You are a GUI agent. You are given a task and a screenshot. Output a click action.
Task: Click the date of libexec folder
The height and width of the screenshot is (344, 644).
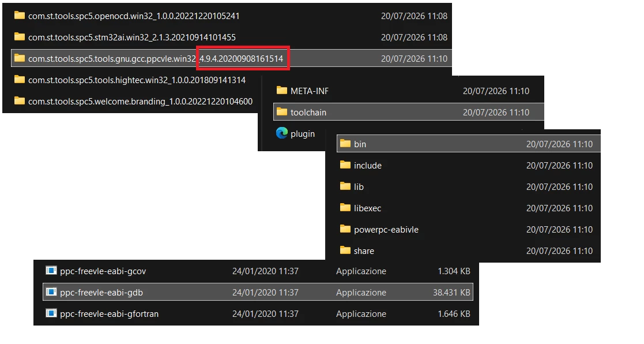pos(559,208)
